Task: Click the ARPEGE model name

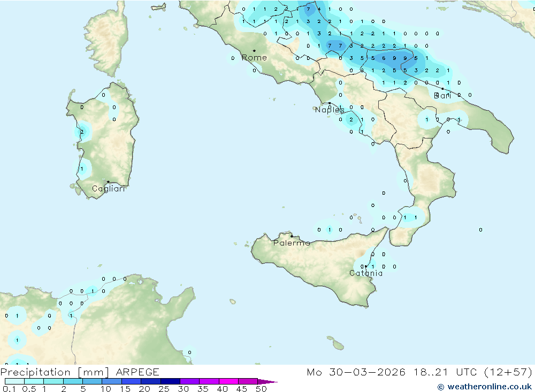Action: pos(137,372)
